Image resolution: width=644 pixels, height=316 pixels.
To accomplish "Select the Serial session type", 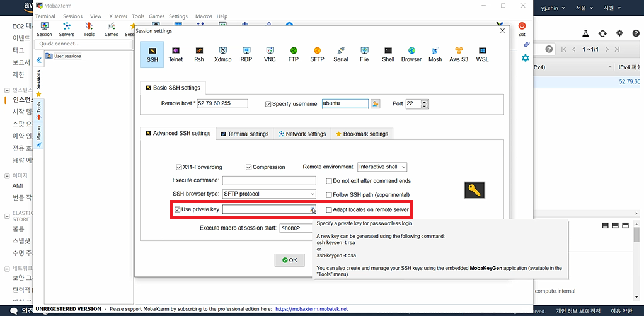I will click(x=340, y=54).
